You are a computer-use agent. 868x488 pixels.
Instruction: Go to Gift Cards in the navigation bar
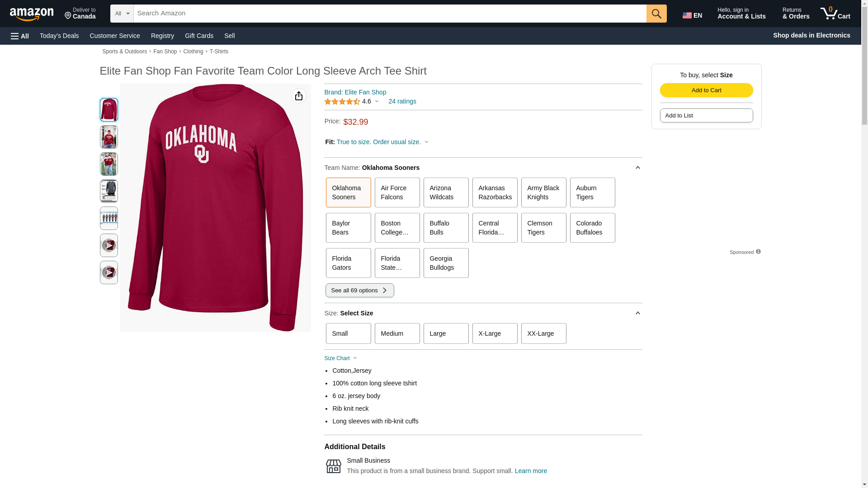[199, 36]
